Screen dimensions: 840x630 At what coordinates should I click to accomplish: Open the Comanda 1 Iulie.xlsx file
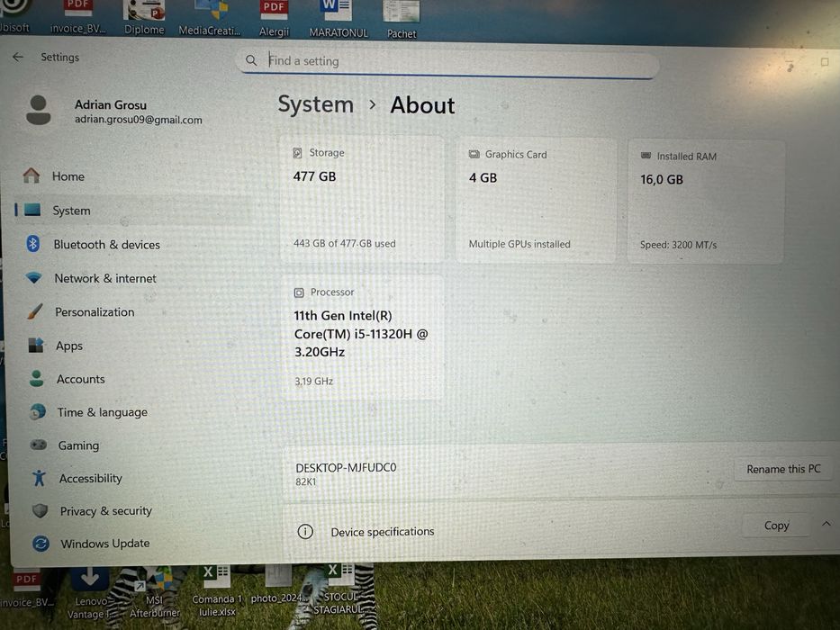(216, 591)
